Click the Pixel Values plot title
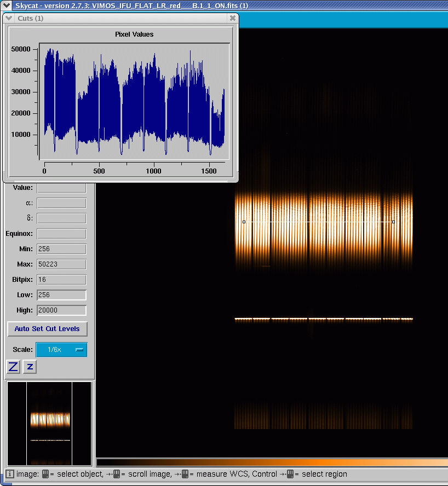 [x=134, y=34]
